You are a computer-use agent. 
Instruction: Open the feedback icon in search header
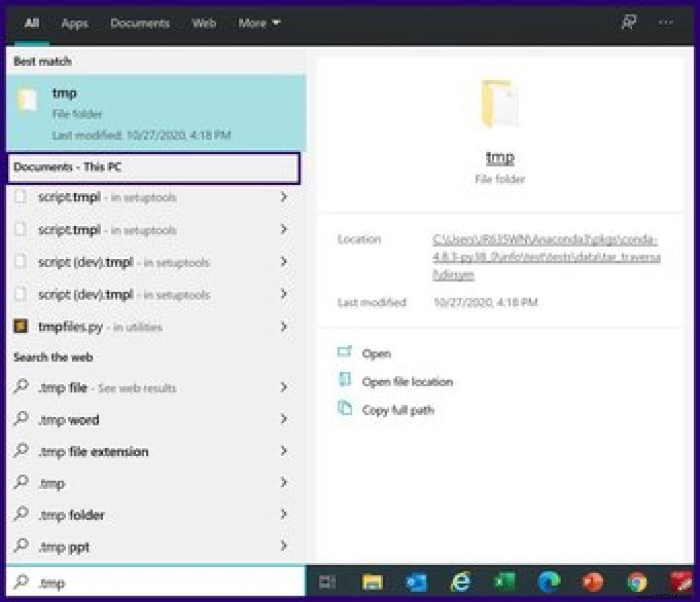[x=628, y=23]
